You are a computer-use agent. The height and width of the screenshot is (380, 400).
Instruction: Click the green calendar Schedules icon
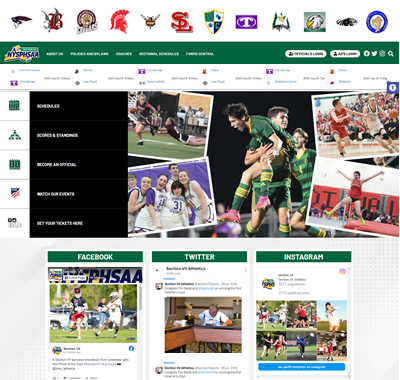(14, 106)
